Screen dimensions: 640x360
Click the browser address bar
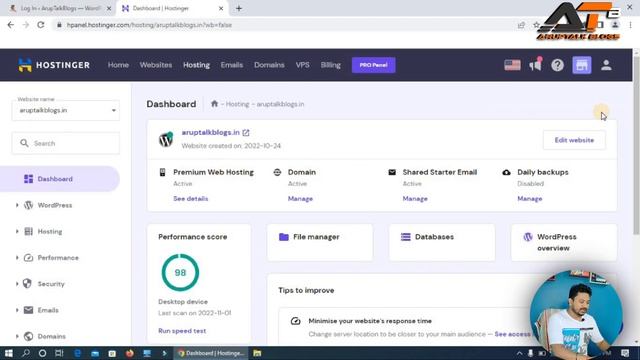click(286, 25)
